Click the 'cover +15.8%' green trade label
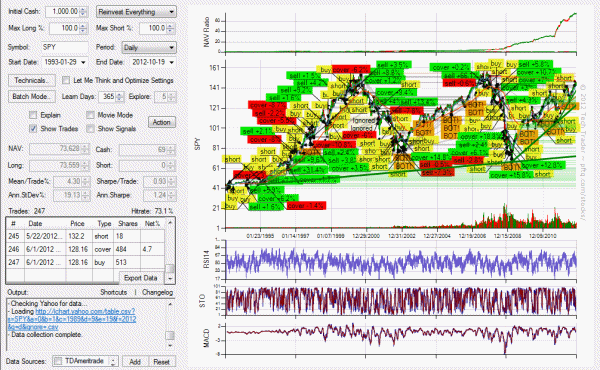The width and height of the screenshot is (600, 370). (x=512, y=175)
